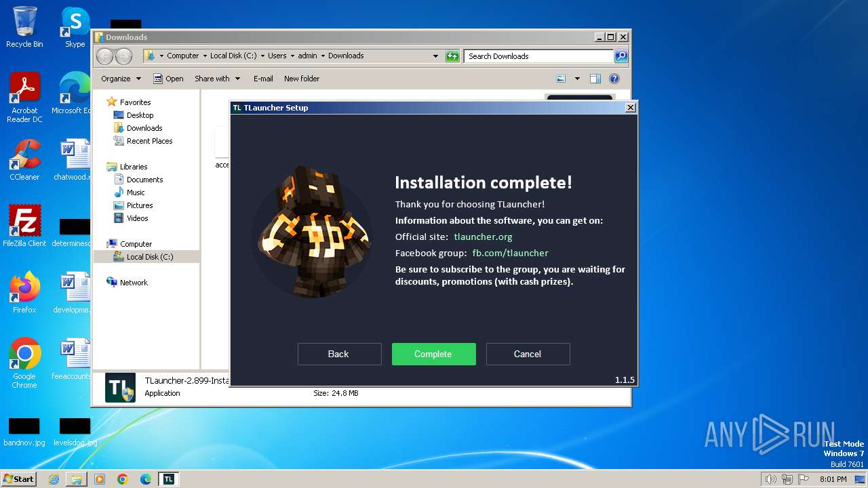Open the Skype desktop shortcut
The width and height of the screenshot is (868, 488).
coord(75,27)
